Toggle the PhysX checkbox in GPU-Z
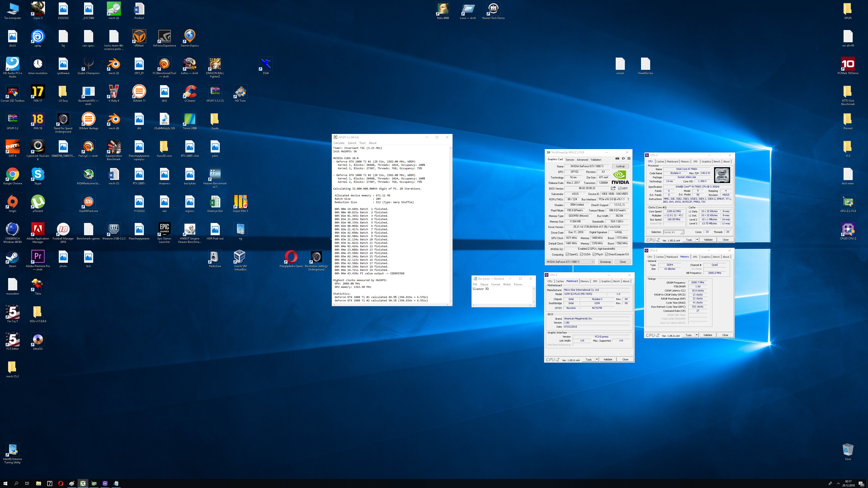The height and width of the screenshot is (488, 868). (x=594, y=254)
